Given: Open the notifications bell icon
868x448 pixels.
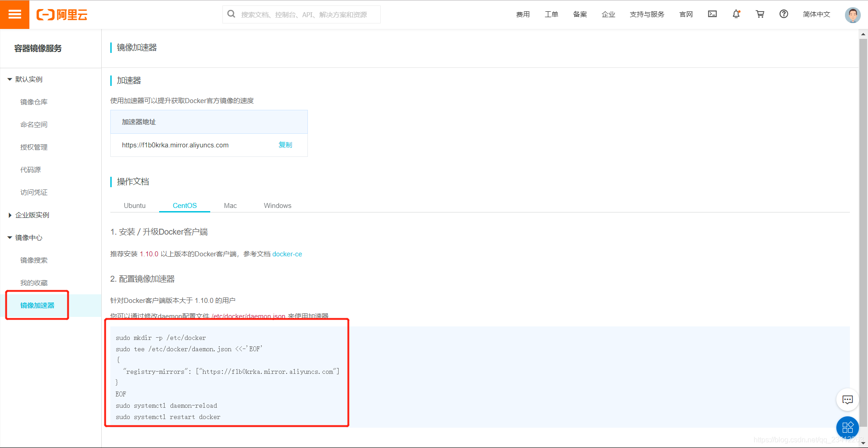Looking at the screenshot, I should pyautogui.click(x=736, y=14).
